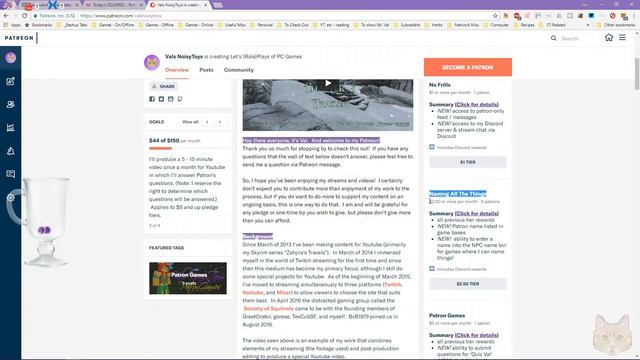Image resolution: width=640 pixels, height=360 pixels.
Task: Follow the Twitch link in Background text
Action: pyautogui.click(x=393, y=284)
